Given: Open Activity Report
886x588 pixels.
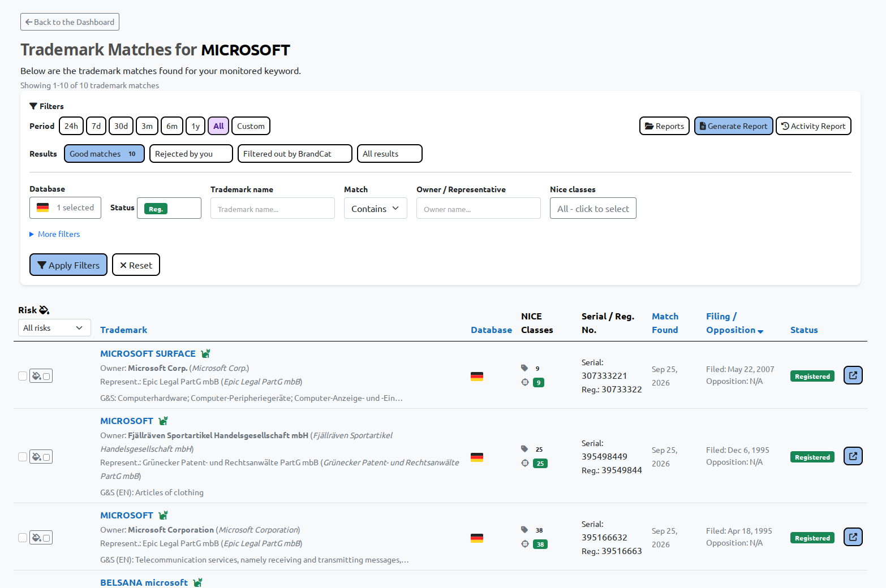Looking at the screenshot, I should pos(813,126).
